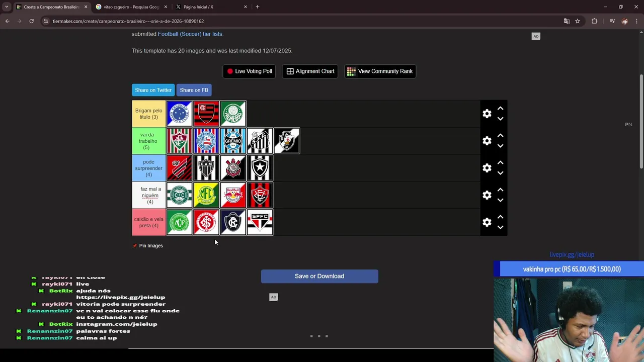This screenshot has height=362, width=644.
Task: Edit the green 'vai da trabalho' tier label
Action: pos(148,141)
